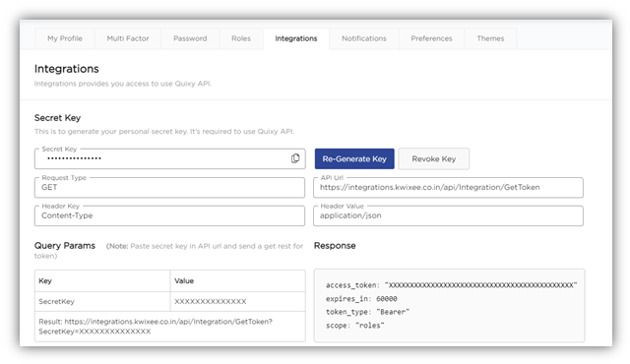
Task: Click the Re-Generate Key button
Action: [354, 159]
